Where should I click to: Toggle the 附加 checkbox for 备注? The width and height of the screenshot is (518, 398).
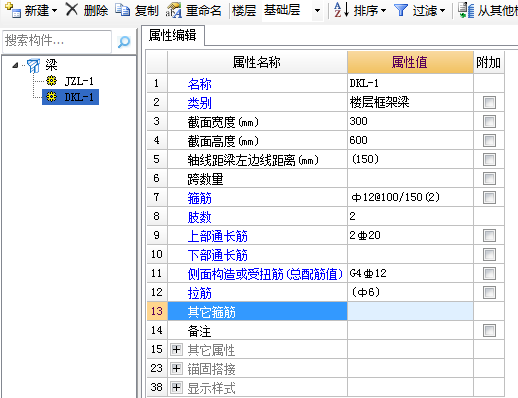coord(489,330)
